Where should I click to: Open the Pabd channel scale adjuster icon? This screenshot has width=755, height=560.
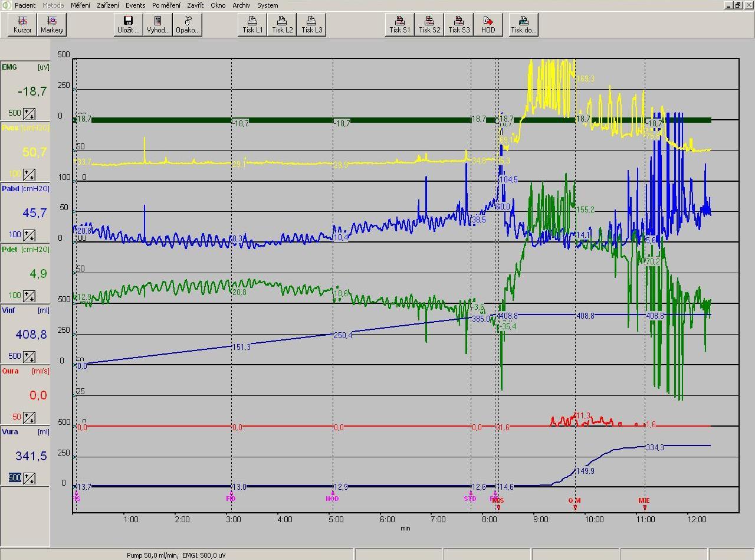tap(29, 235)
